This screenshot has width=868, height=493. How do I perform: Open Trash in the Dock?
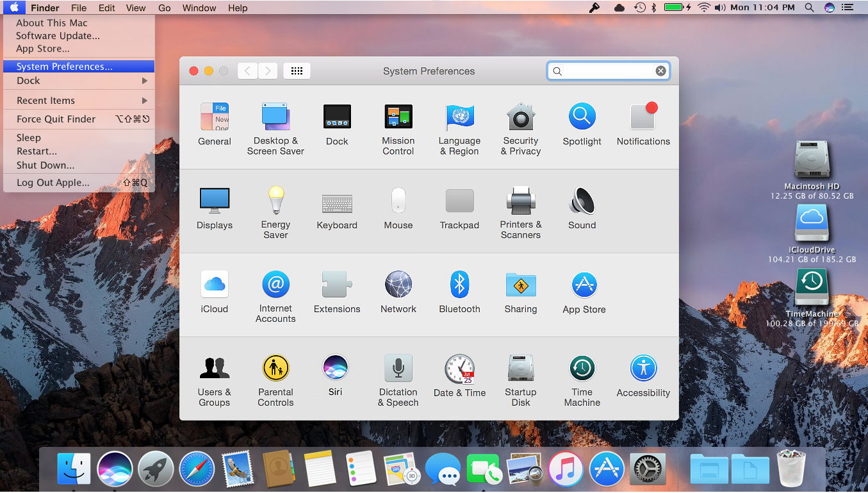click(790, 469)
